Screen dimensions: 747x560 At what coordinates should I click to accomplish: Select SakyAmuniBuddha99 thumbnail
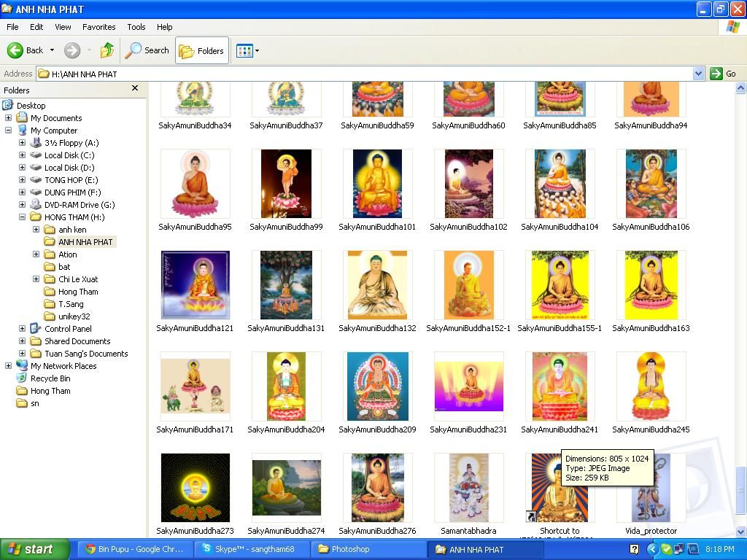(x=286, y=184)
